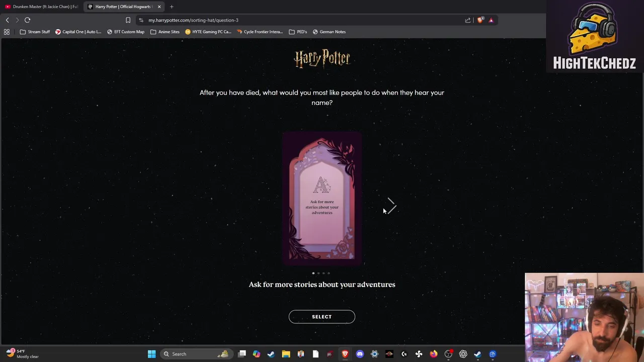Launch Copilot from the taskbar
The image size is (644, 362).
click(257, 354)
